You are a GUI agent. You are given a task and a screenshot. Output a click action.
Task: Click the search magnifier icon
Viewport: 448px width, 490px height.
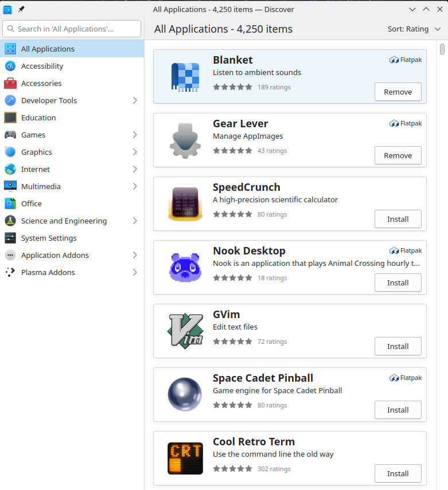[11, 29]
